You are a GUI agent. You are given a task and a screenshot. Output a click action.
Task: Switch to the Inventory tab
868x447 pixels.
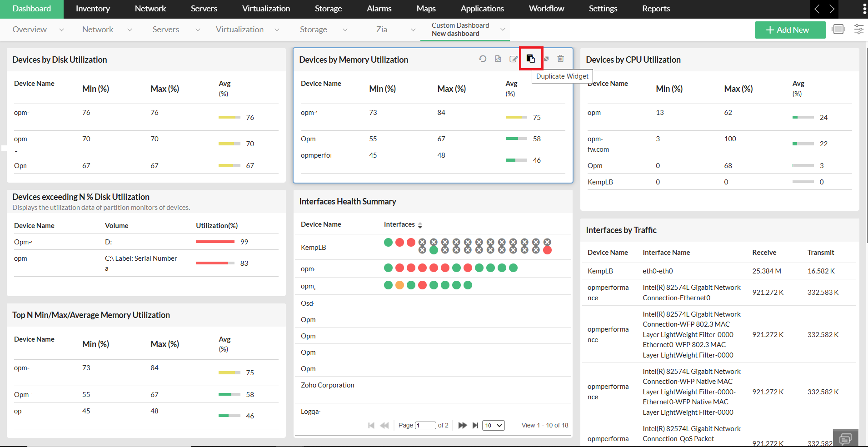tap(93, 9)
